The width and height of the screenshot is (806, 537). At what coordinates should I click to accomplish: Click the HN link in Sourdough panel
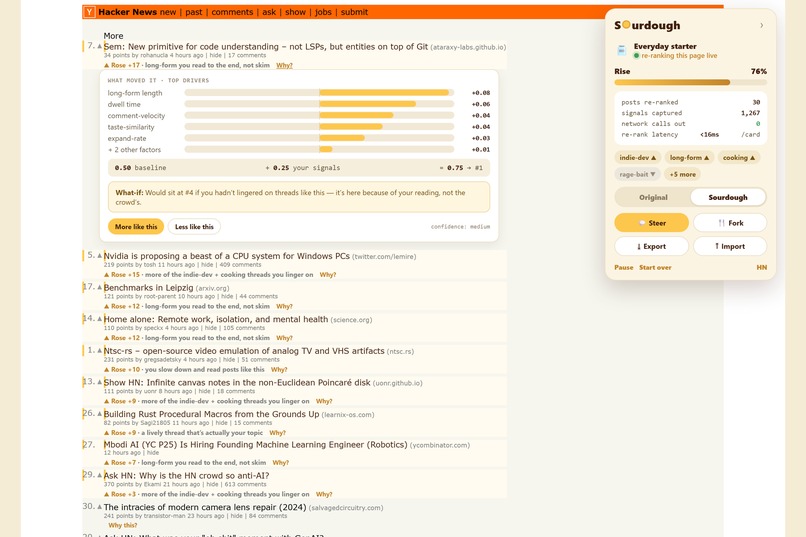[x=761, y=267]
